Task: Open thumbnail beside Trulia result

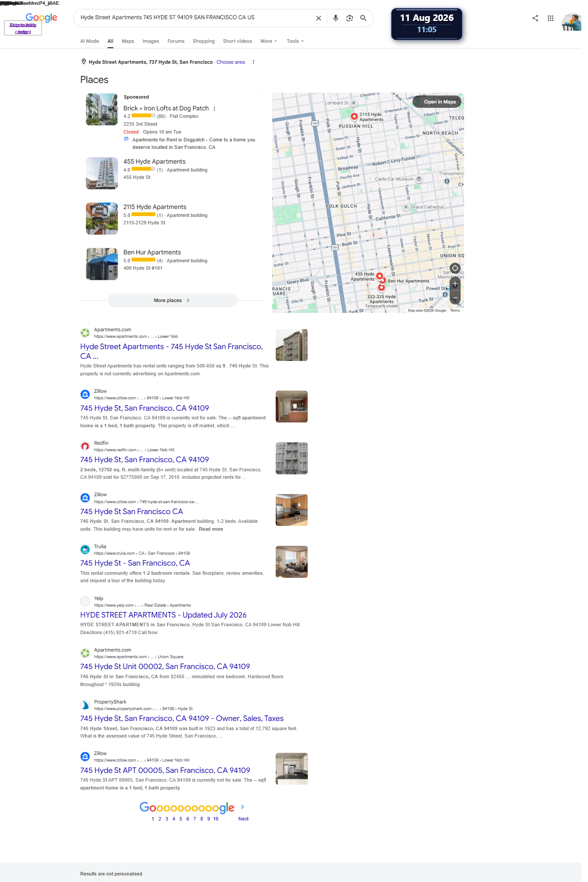Action: pyautogui.click(x=292, y=562)
